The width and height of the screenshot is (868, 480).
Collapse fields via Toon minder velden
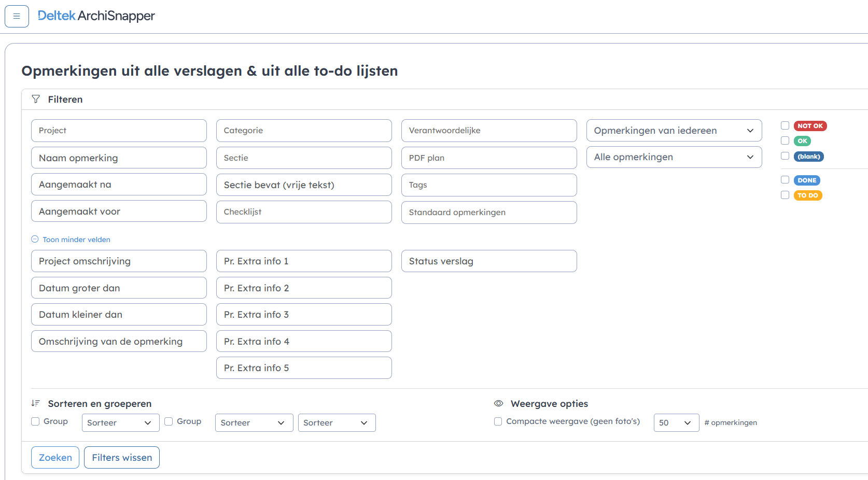pos(76,239)
